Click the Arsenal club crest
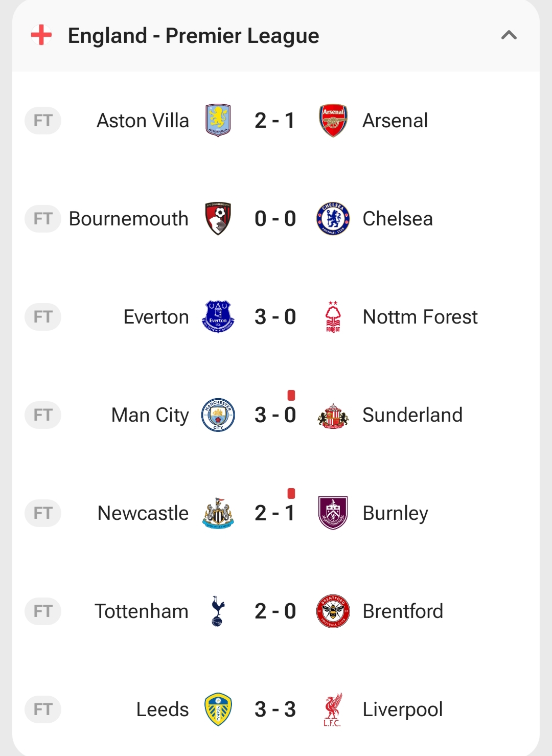The width and height of the screenshot is (552, 756). (x=333, y=121)
